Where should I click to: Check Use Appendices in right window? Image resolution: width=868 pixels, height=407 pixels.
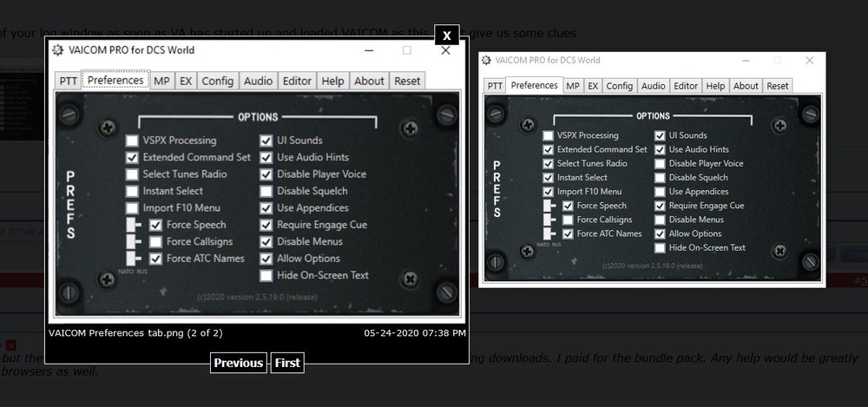(x=660, y=192)
